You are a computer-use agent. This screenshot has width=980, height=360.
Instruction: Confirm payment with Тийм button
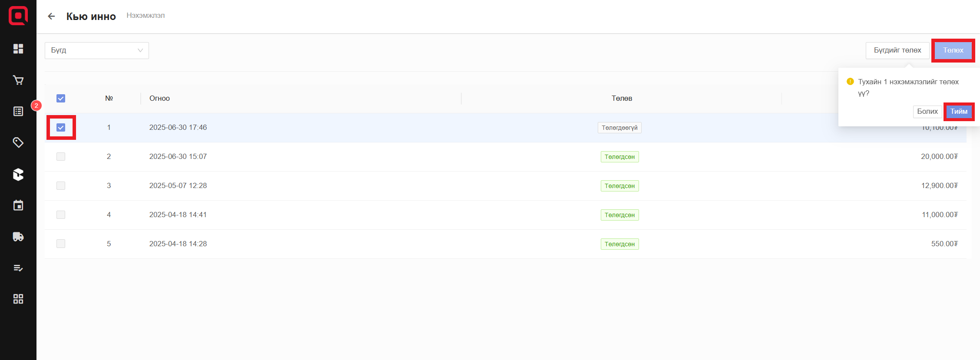pos(959,112)
